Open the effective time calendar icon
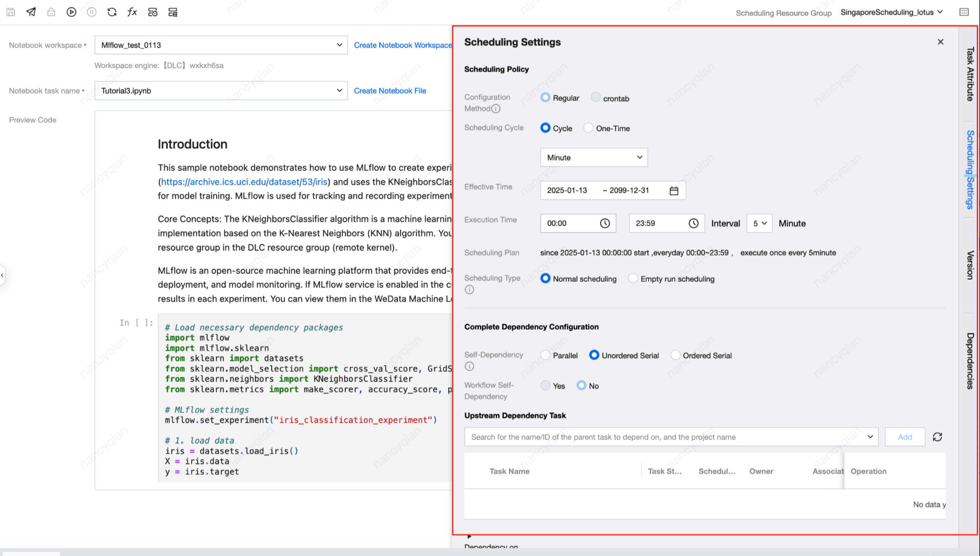980x556 pixels. (x=674, y=191)
